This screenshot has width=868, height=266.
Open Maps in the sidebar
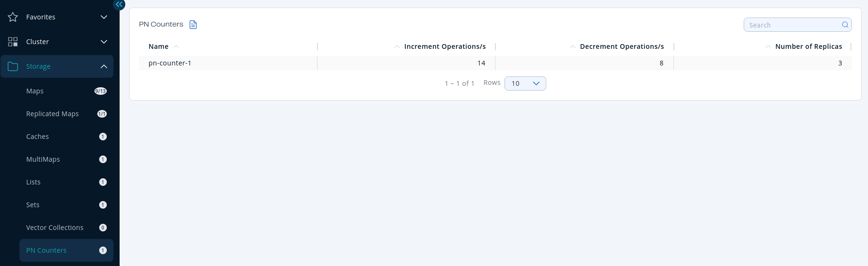(35, 91)
